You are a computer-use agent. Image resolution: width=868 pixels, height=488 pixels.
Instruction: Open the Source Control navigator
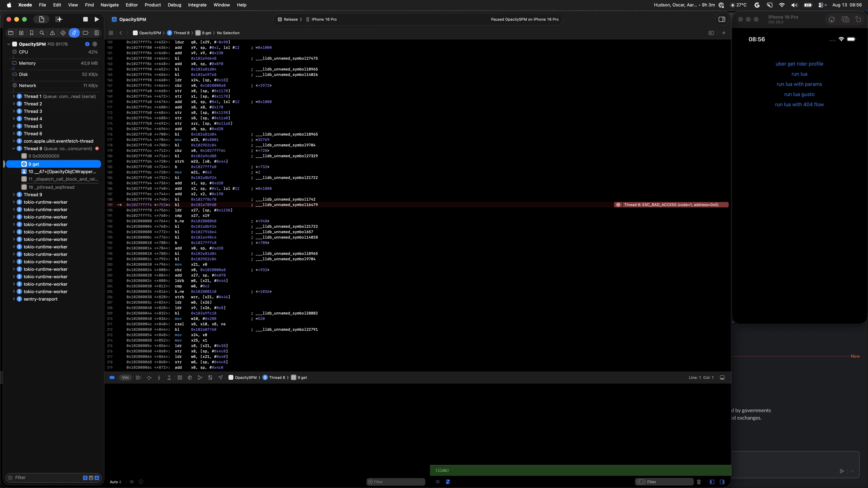pos(21,33)
